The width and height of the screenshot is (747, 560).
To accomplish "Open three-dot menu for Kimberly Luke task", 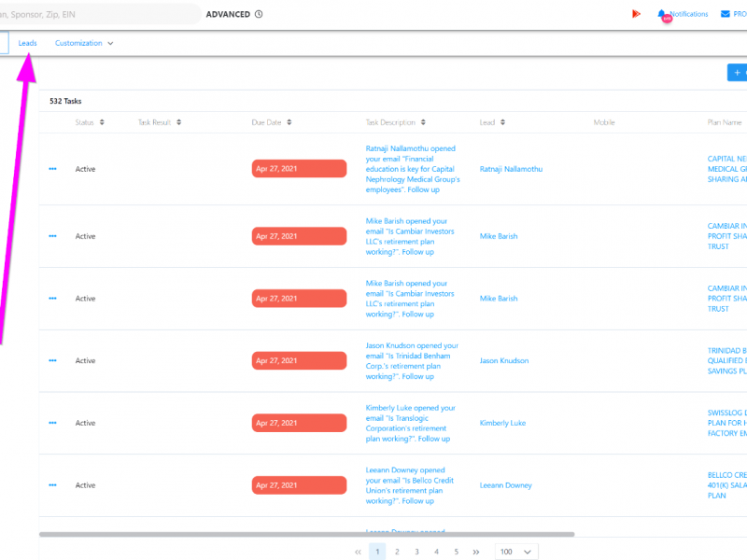I will click(52, 424).
